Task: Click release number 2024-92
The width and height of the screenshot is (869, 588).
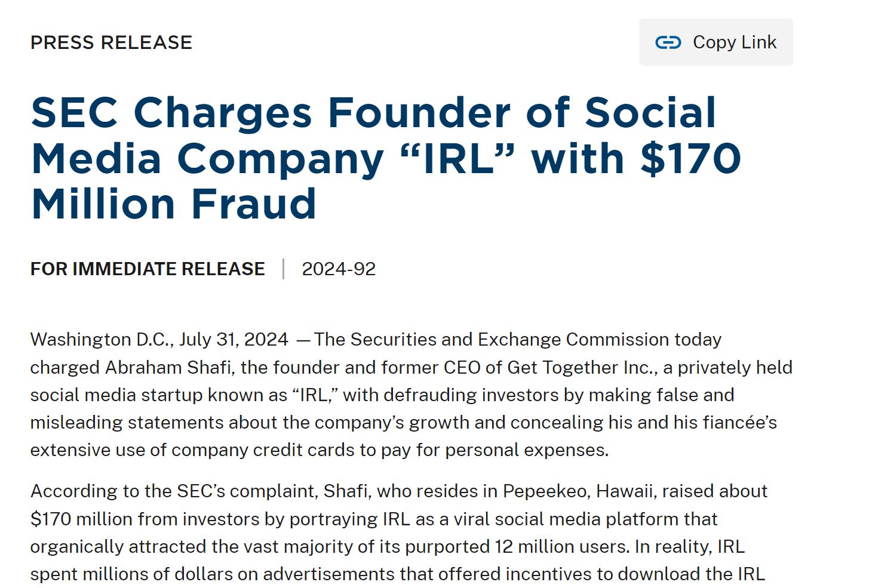Action: tap(339, 269)
